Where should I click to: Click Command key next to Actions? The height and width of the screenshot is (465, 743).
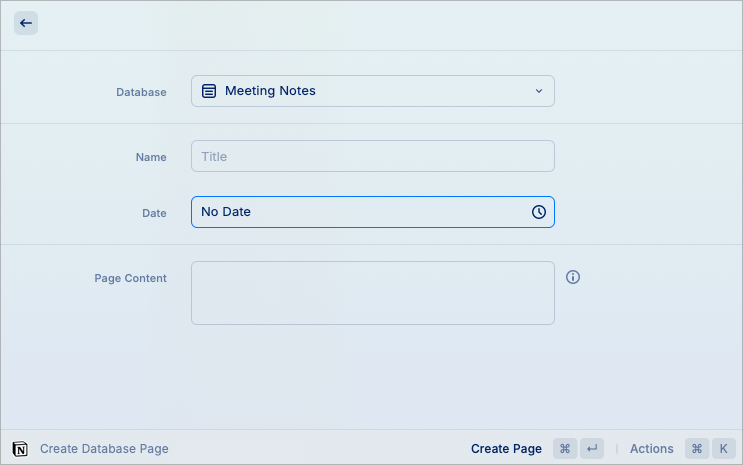tap(697, 449)
